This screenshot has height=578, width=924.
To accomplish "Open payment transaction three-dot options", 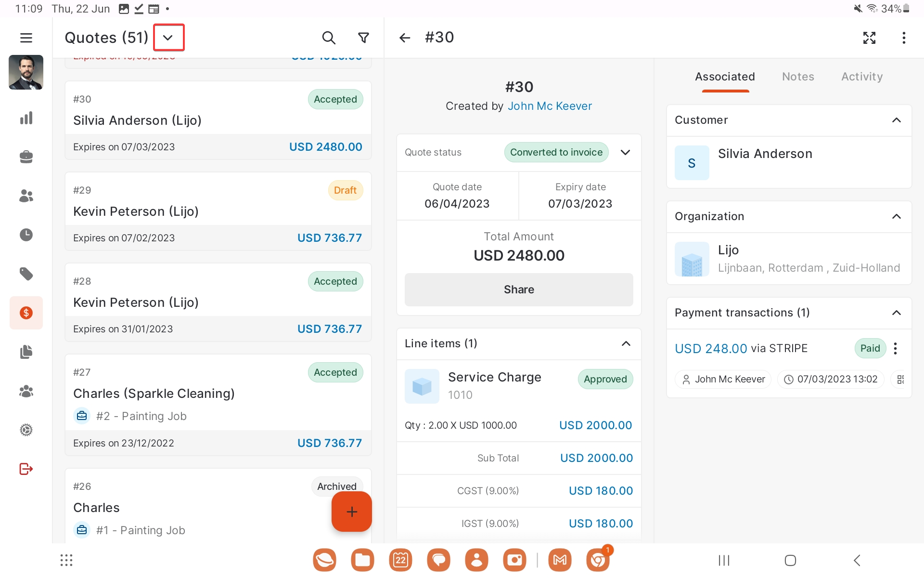I will pos(895,348).
